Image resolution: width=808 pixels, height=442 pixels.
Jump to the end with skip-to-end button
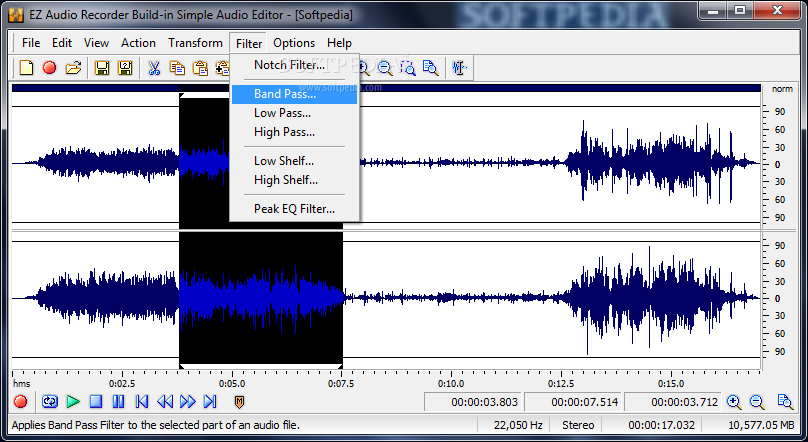(210, 401)
